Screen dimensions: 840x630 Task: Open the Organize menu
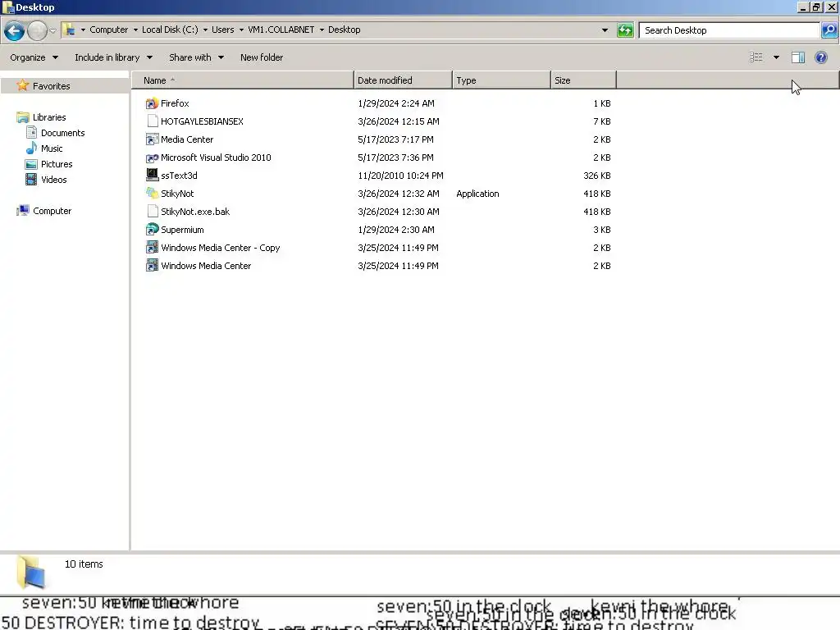click(34, 57)
